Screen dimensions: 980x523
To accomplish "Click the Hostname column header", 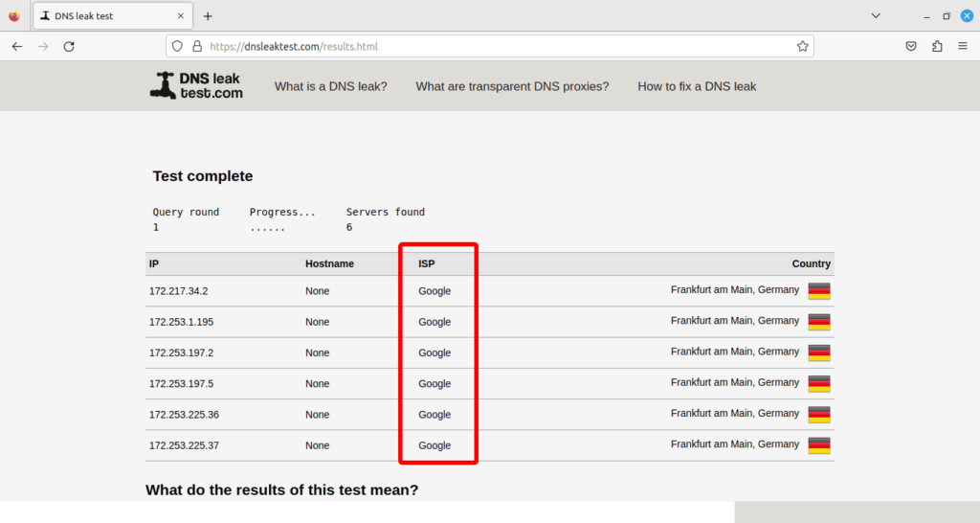I will [x=329, y=264].
